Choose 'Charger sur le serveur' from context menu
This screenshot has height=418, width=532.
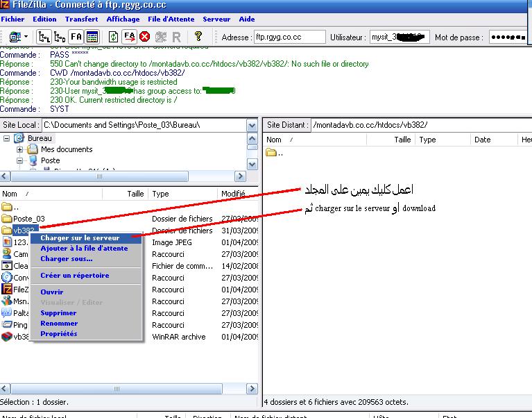[80, 238]
